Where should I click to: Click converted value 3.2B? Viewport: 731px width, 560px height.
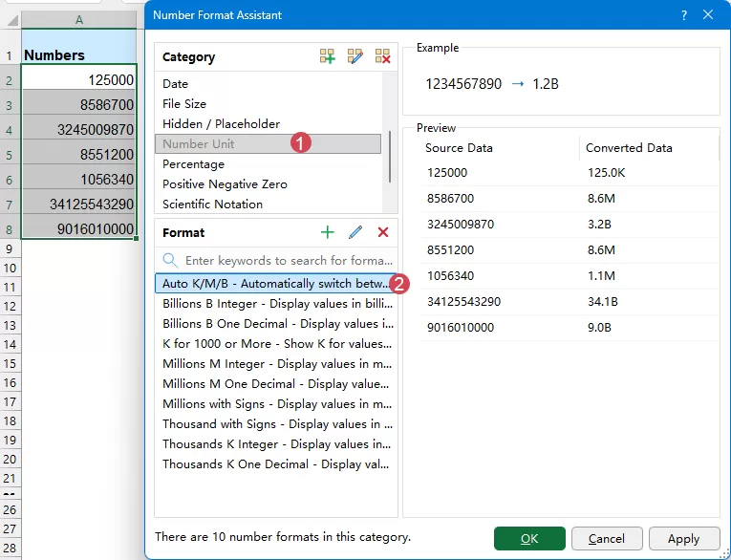[x=599, y=225]
